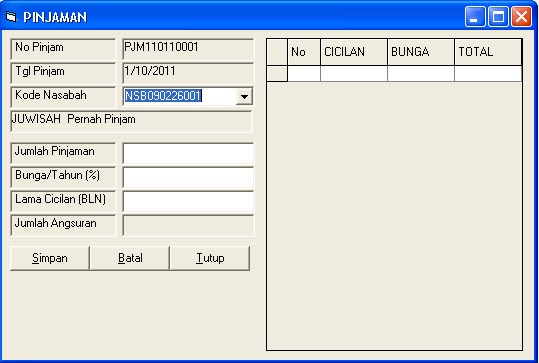Click the empty cell under BUNGA column

pos(421,74)
